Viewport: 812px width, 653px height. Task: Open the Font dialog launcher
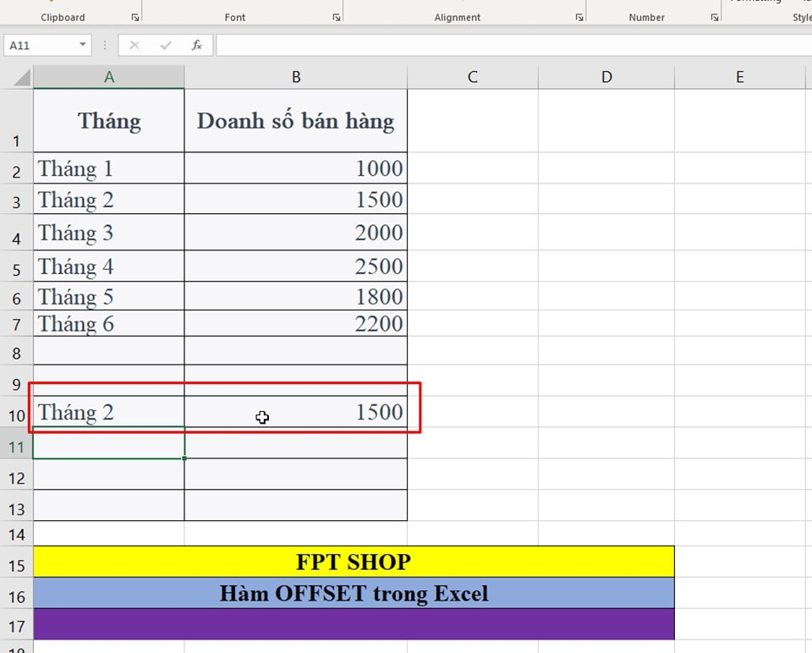[337, 18]
